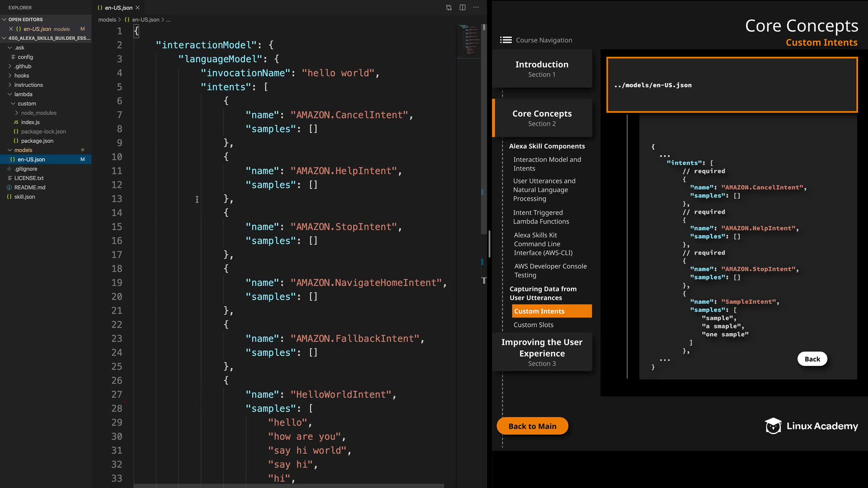
Task: Open Improving the User Experience section
Action: pyautogui.click(x=542, y=352)
